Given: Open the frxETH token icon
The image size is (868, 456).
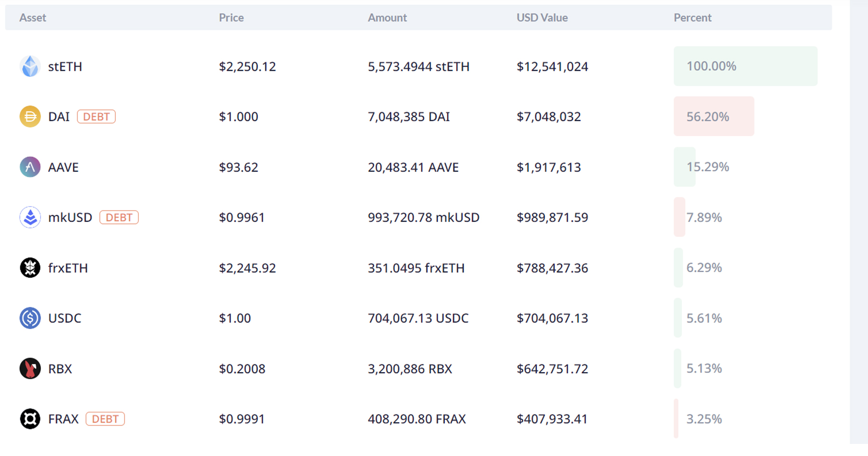Looking at the screenshot, I should 30,268.
